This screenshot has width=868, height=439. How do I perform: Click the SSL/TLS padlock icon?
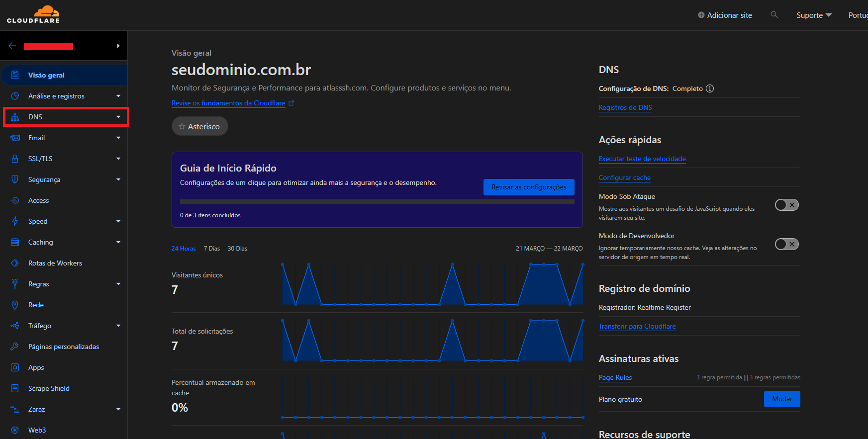pos(15,159)
